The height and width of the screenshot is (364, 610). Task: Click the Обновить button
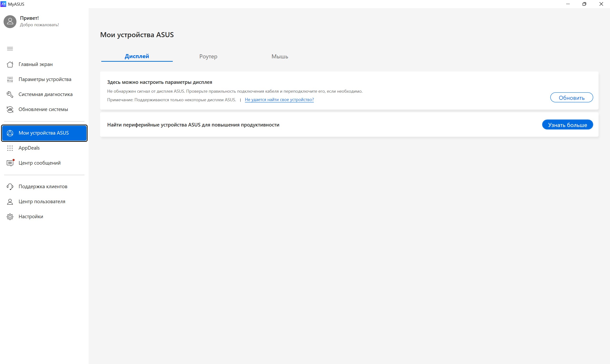(571, 98)
